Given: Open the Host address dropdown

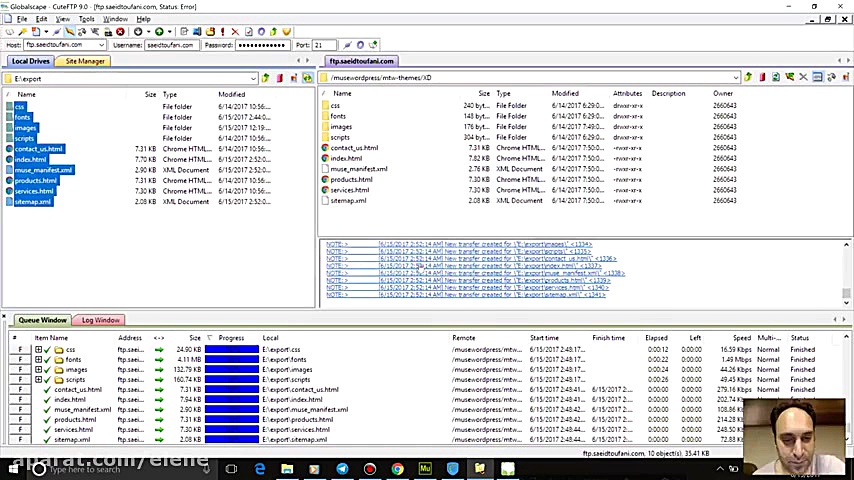Looking at the screenshot, I should (x=102, y=45).
